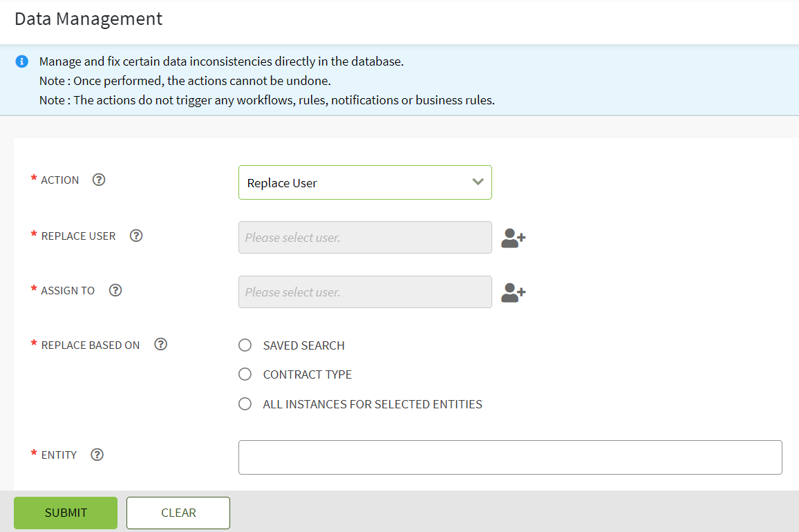The height and width of the screenshot is (532, 799).
Task: Click add-user icon for Replace User field
Action: click(x=513, y=238)
